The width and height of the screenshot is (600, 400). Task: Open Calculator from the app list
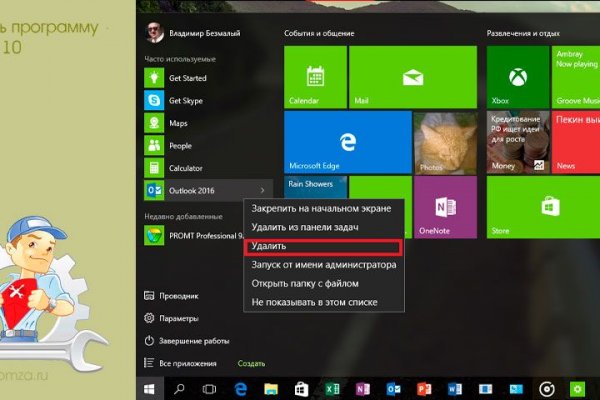(185, 168)
